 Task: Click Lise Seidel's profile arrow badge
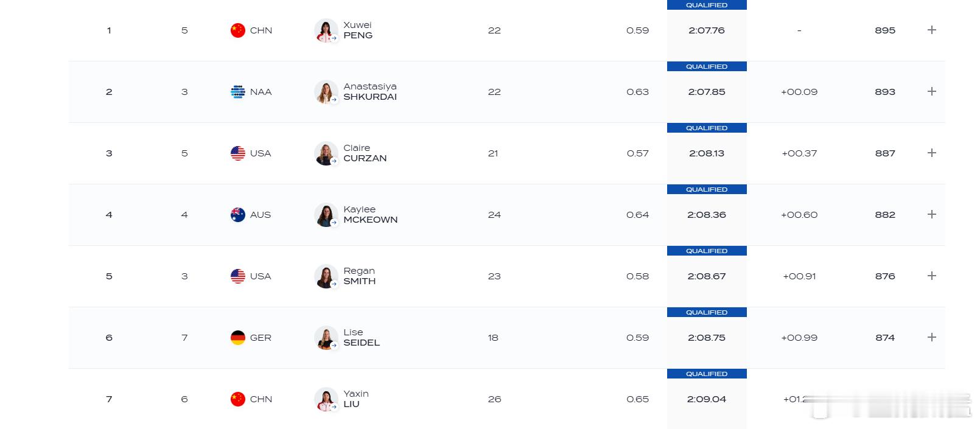[334, 346]
